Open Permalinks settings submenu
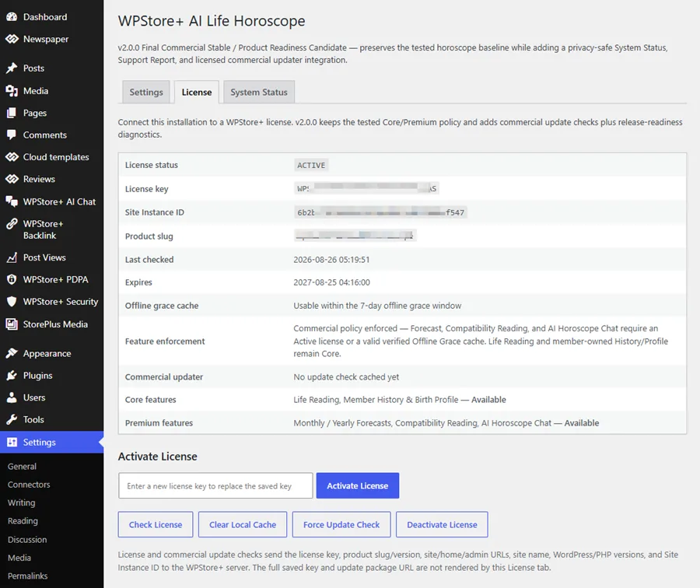 pyautogui.click(x=28, y=576)
